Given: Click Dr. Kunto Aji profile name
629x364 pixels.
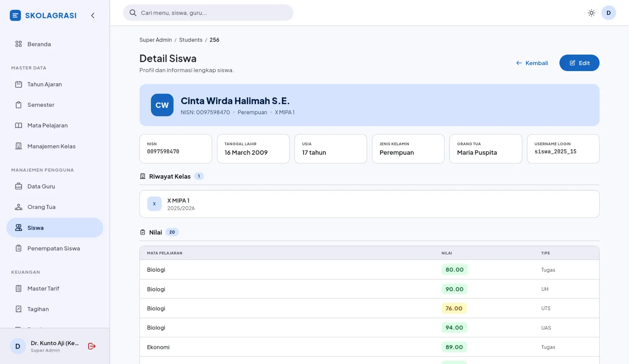Looking at the screenshot, I should (x=55, y=343).
